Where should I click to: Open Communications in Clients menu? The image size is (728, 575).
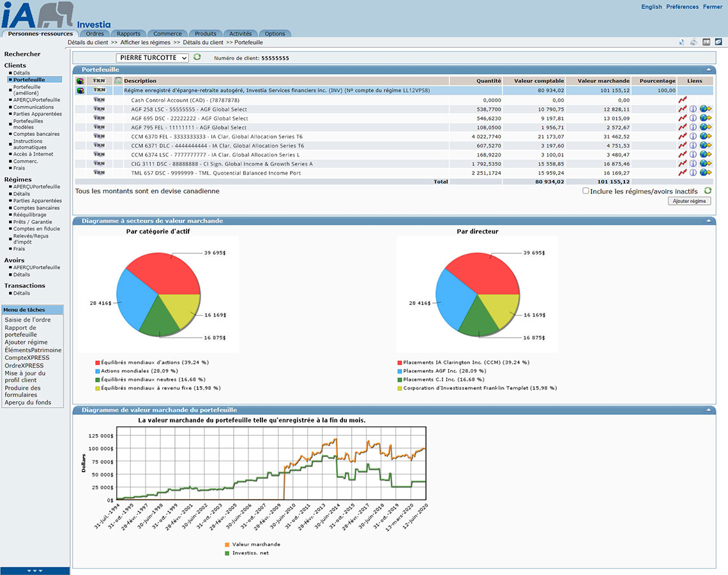33,107
